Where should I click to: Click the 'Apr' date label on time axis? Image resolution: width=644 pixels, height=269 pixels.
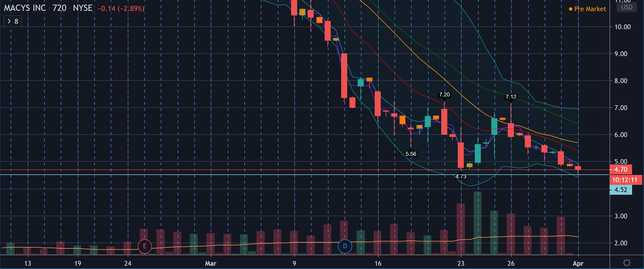tap(578, 263)
